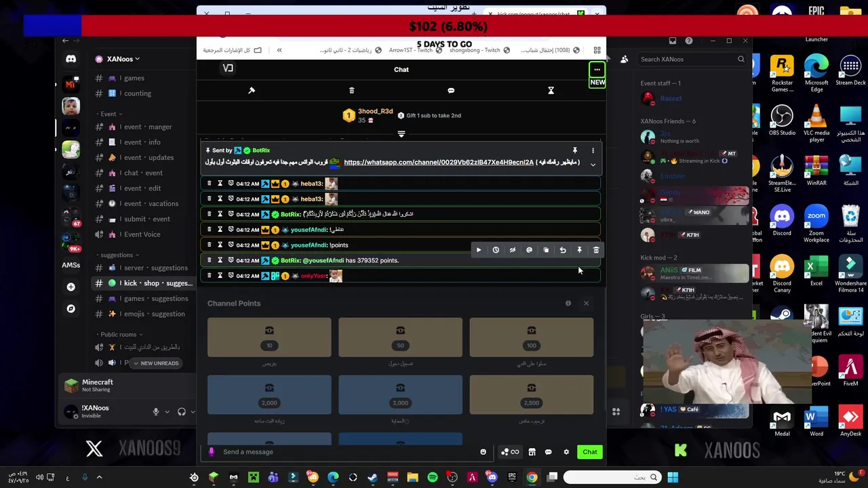Click the play icon in message hover toolbar
The image size is (868, 488).
tap(479, 250)
